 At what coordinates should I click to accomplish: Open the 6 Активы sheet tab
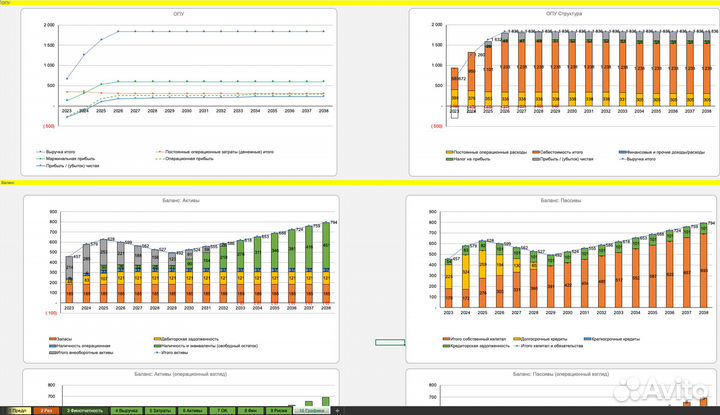coord(194,411)
